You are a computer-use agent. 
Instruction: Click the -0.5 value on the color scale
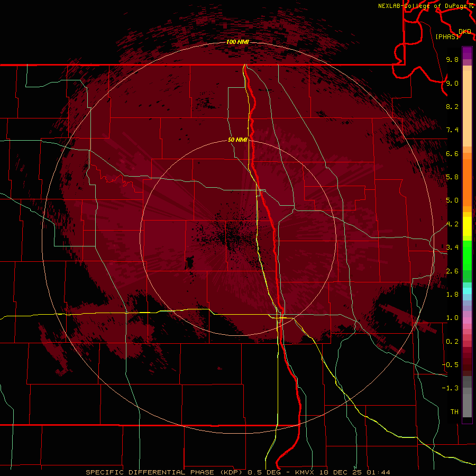[450, 365]
